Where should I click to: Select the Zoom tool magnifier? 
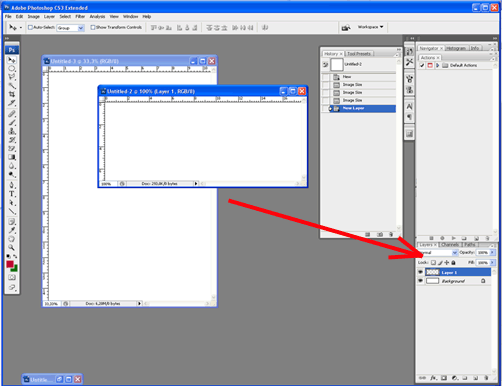pyautogui.click(x=12, y=247)
